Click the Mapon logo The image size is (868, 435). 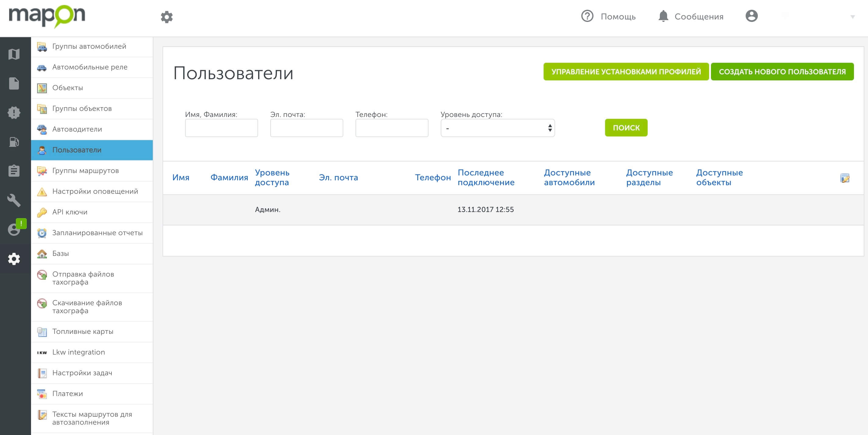coord(47,16)
